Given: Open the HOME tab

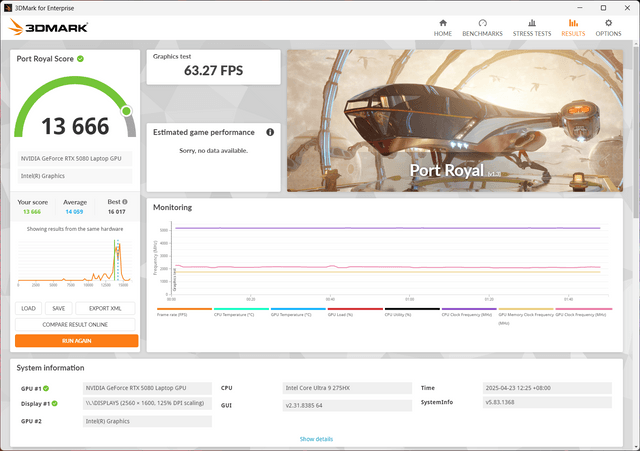Looking at the screenshot, I should (x=442, y=28).
